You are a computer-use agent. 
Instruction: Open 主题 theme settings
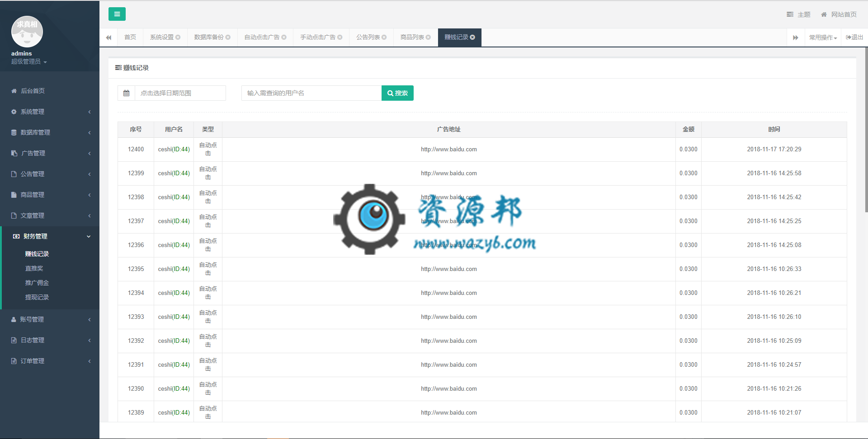(x=799, y=14)
